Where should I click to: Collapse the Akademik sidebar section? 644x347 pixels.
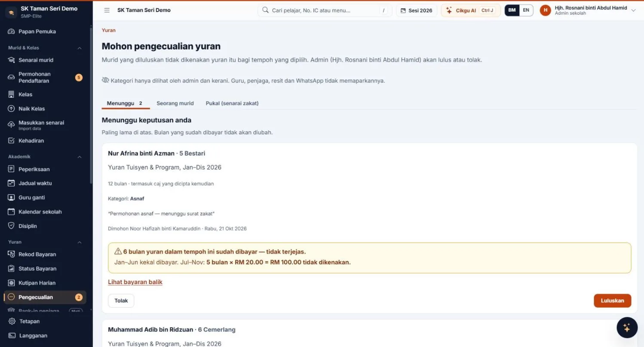coord(80,157)
